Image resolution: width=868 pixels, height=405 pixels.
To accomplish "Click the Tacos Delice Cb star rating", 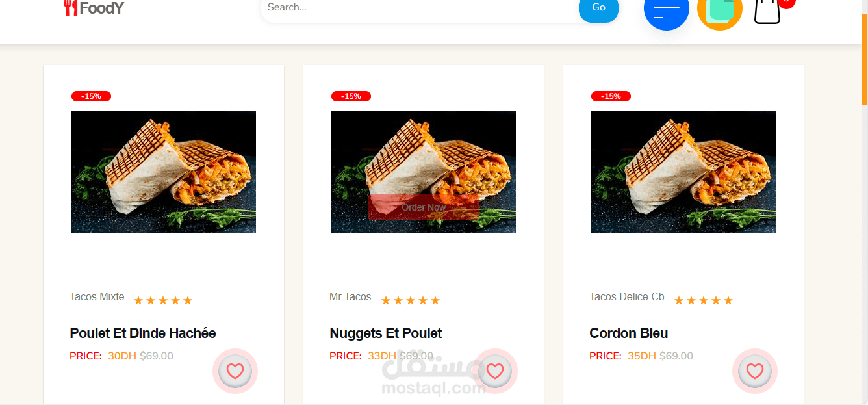I will 704,300.
